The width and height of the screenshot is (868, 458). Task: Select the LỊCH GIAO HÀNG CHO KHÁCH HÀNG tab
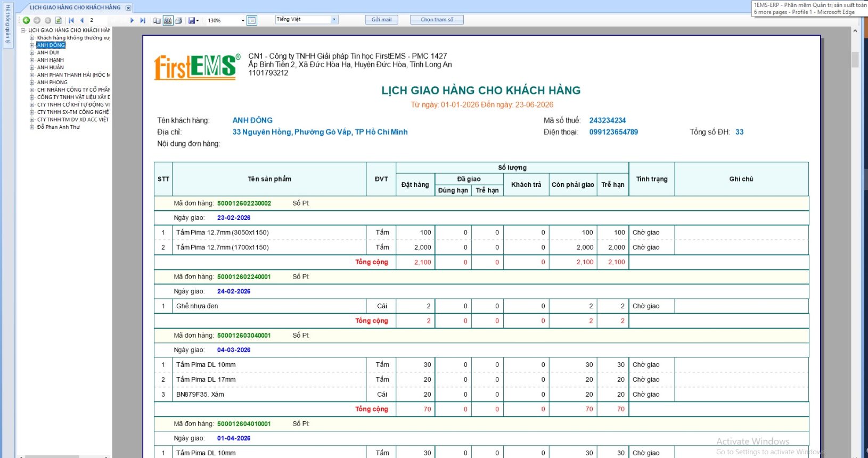pyautogui.click(x=75, y=7)
